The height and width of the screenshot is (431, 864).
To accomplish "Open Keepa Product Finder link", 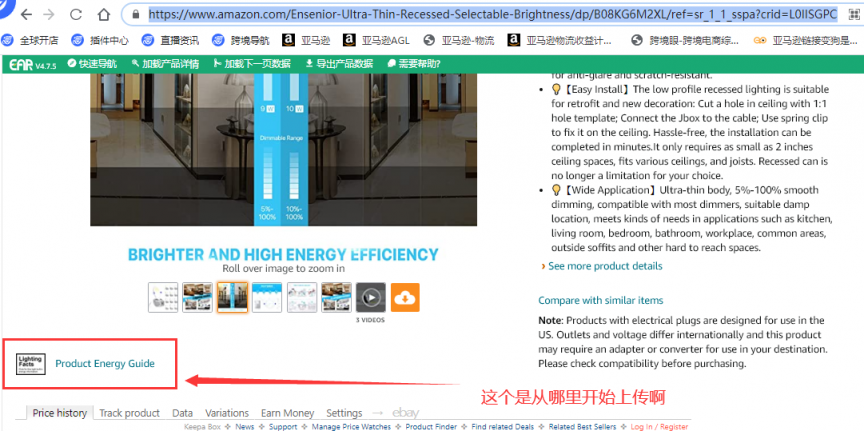I will click(x=431, y=427).
